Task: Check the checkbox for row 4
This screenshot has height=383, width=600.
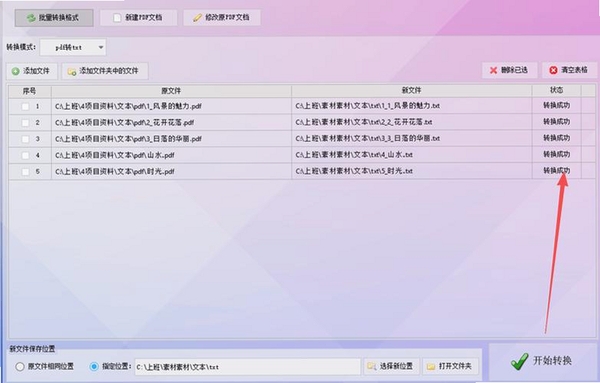Action: [25, 155]
